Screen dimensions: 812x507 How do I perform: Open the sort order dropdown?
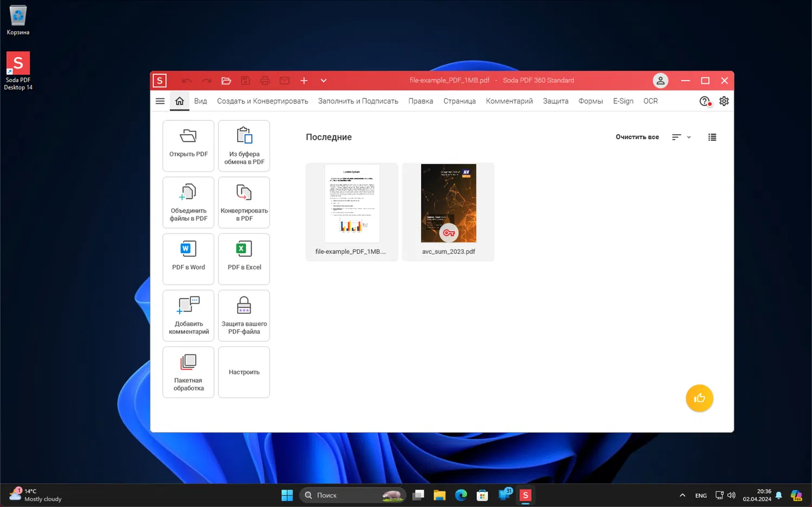tap(681, 137)
